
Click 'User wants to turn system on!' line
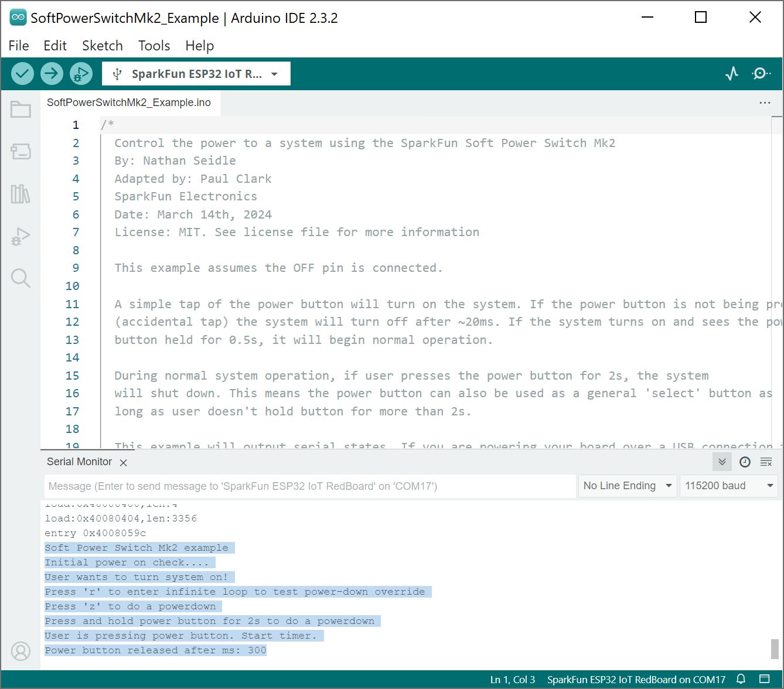point(137,577)
